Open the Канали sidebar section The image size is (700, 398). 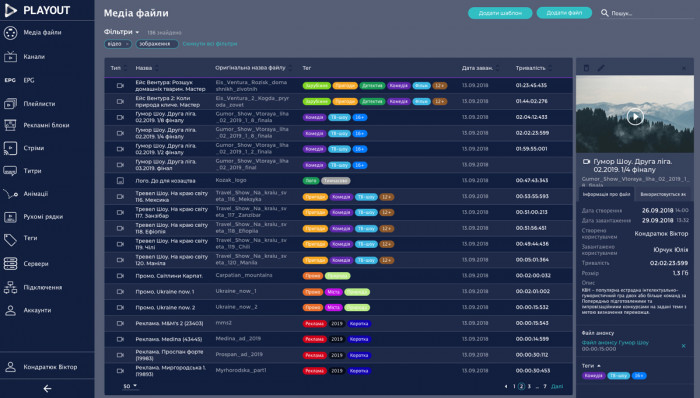pyautogui.click(x=34, y=57)
